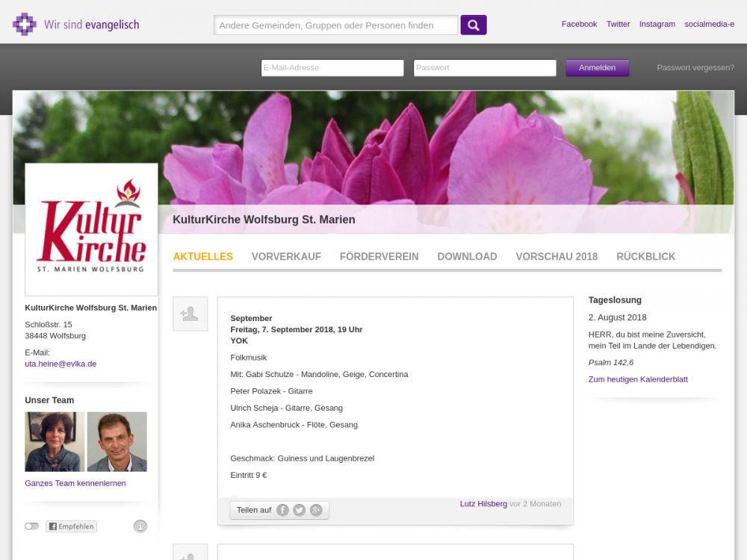This screenshot has height=560, width=747.
Task: Toggle the Facebook recommend privacy switch
Action: [x=31, y=526]
